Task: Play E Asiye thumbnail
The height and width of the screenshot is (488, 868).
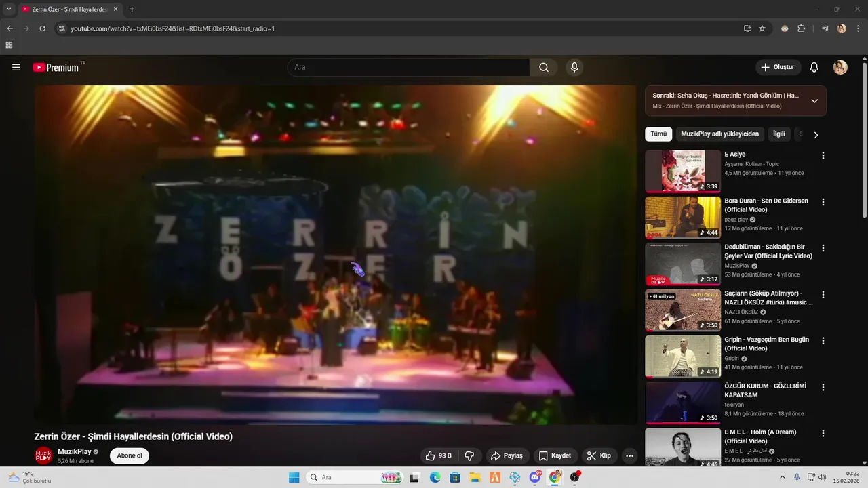Action: coord(683,171)
